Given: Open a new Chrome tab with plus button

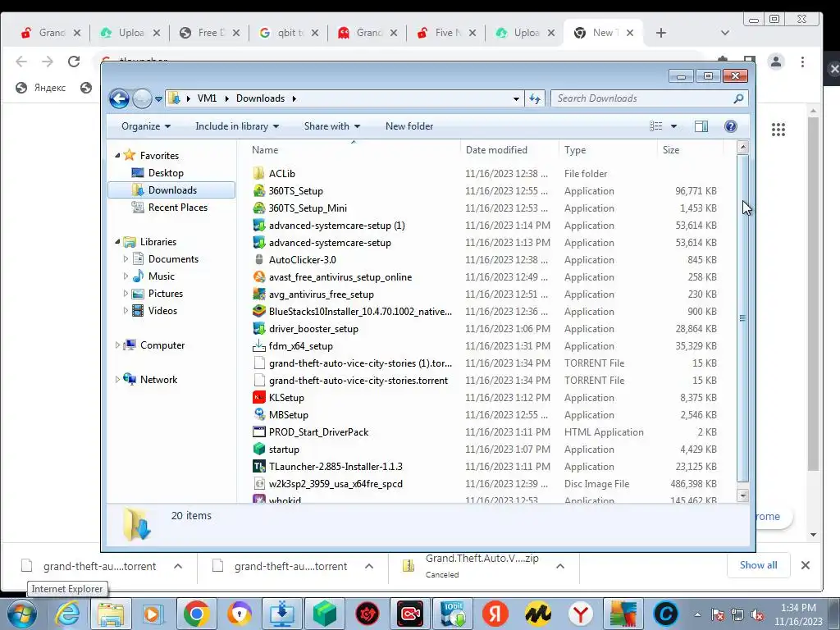Looking at the screenshot, I should [660, 33].
